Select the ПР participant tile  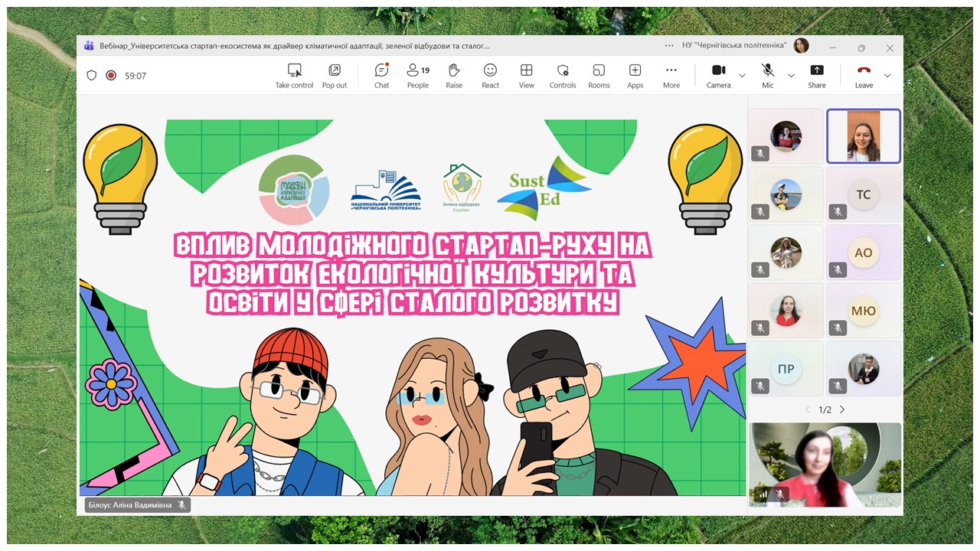[786, 369]
